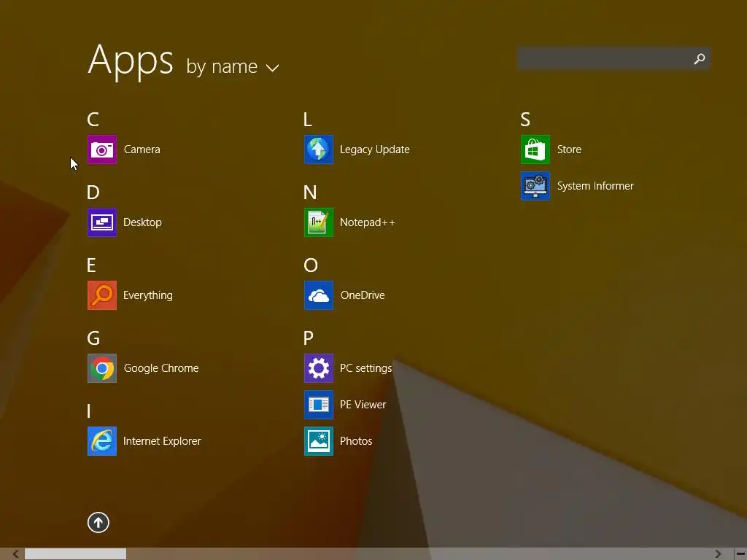Click the 'N' letter group header
747x560 pixels.
(x=310, y=192)
